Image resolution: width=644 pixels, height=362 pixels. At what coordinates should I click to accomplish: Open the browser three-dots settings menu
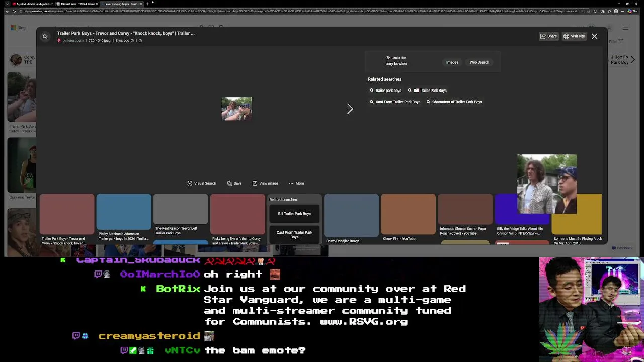point(623,11)
